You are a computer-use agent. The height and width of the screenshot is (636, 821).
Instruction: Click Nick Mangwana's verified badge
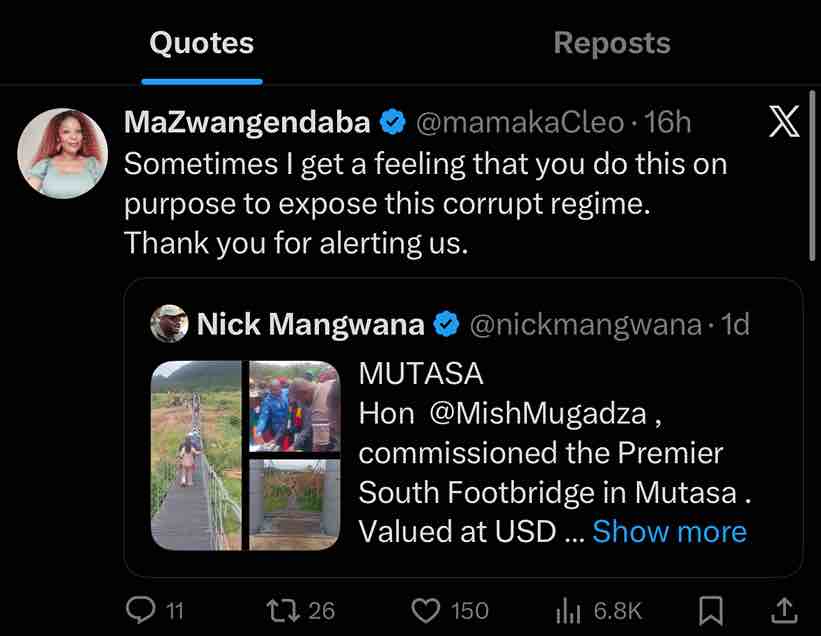point(446,324)
